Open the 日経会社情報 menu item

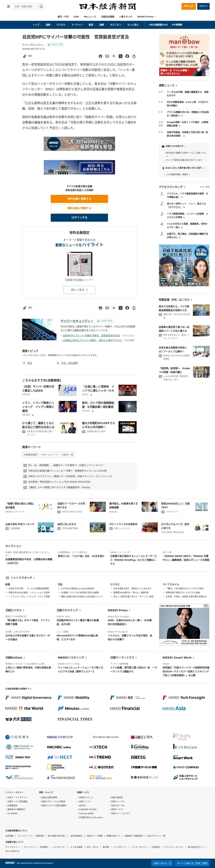point(108,16)
